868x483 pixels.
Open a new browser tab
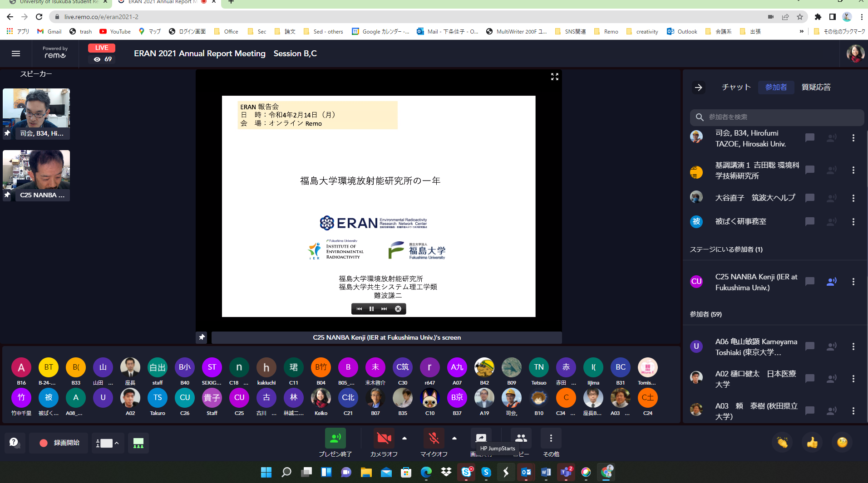pos(231,2)
